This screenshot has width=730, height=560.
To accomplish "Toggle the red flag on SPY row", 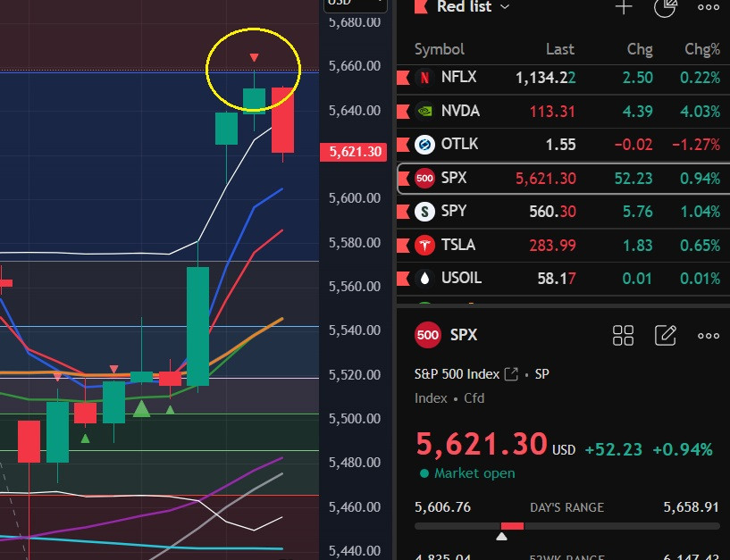I will click(403, 212).
